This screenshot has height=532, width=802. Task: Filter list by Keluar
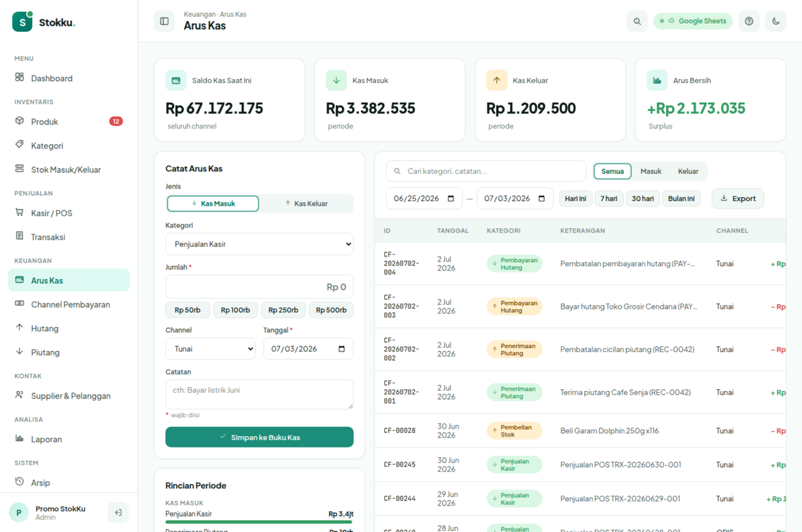pos(688,171)
